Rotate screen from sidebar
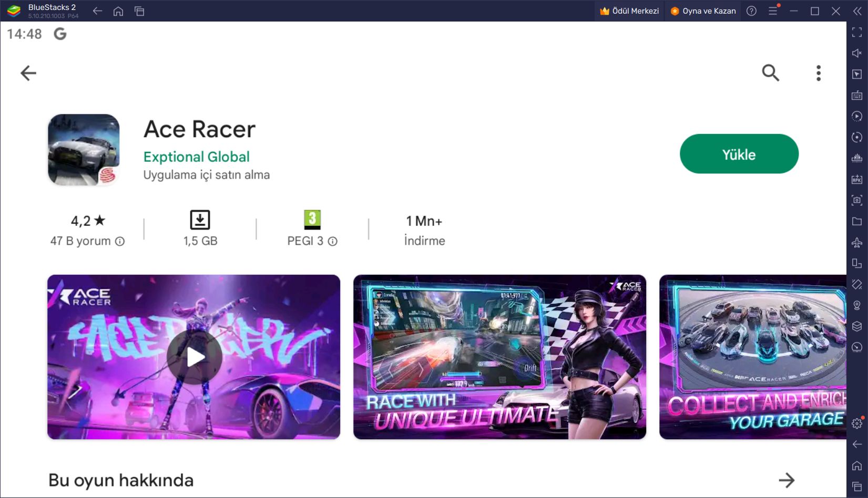Viewport: 868px width, 498px height. point(857,263)
